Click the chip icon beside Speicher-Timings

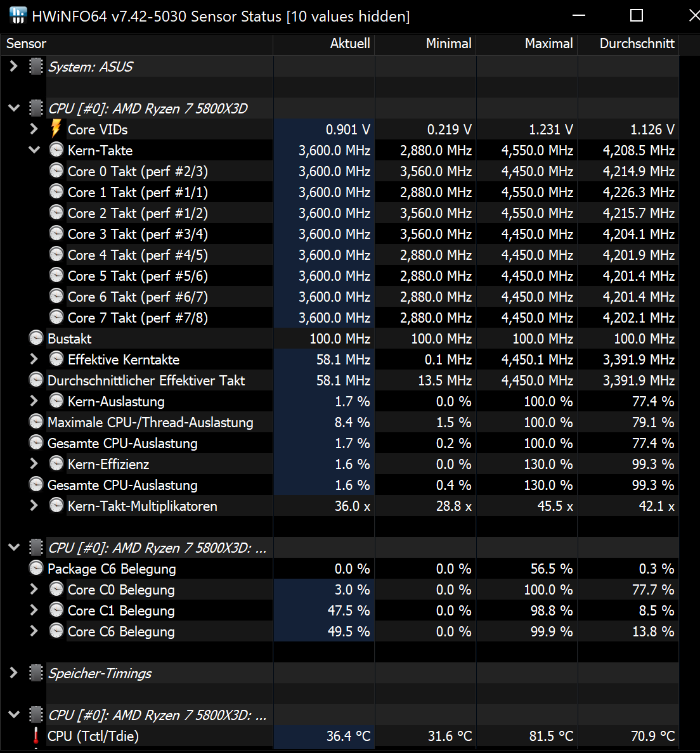[x=36, y=673]
